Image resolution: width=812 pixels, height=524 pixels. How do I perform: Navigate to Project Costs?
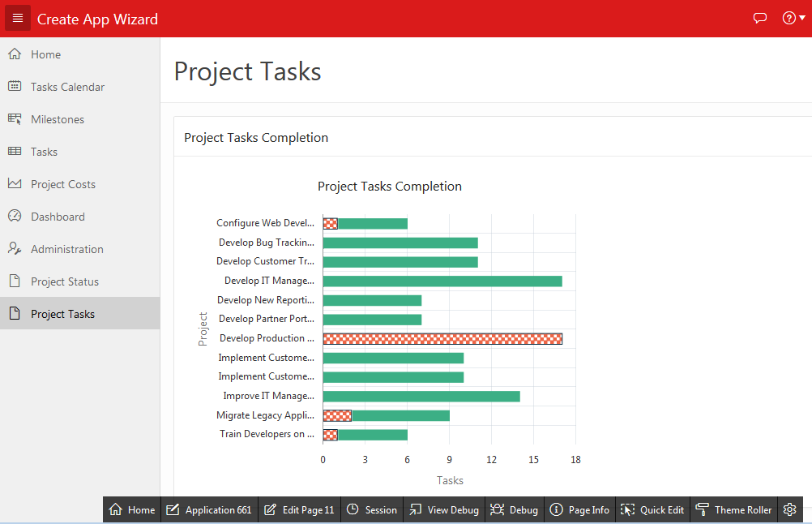point(79,184)
